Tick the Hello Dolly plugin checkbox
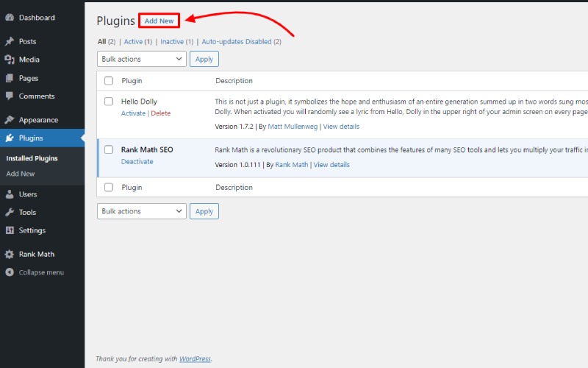Viewport: 588px width, 368px height. [109, 102]
